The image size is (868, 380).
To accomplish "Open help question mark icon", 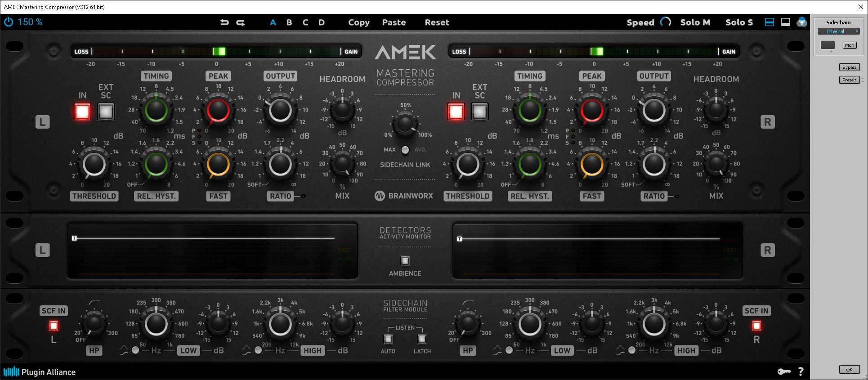I will 801,371.
